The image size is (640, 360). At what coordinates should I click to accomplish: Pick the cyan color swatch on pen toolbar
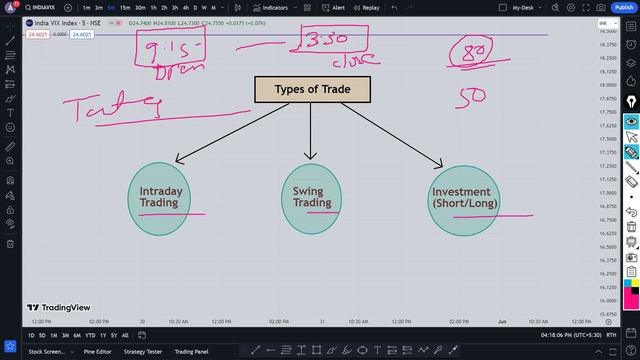(x=628, y=283)
